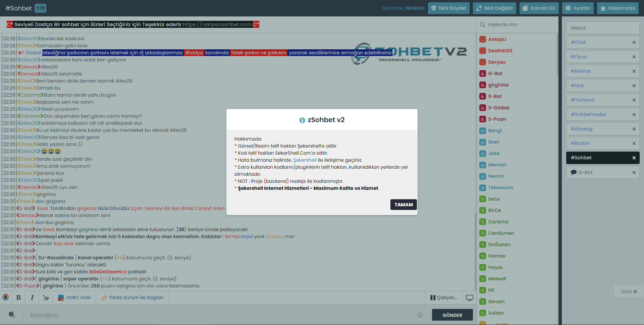Close the #Yarisma channel tab
644x325 pixels.
point(634,100)
